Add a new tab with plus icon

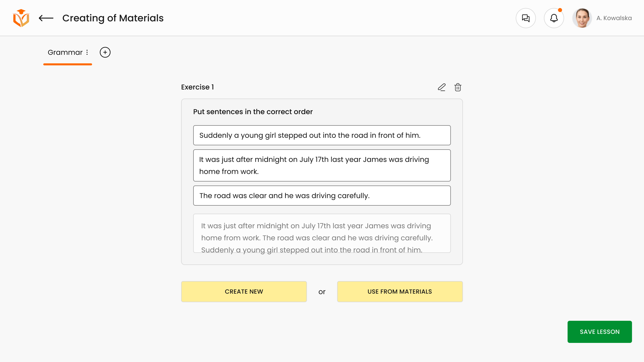[x=105, y=52]
